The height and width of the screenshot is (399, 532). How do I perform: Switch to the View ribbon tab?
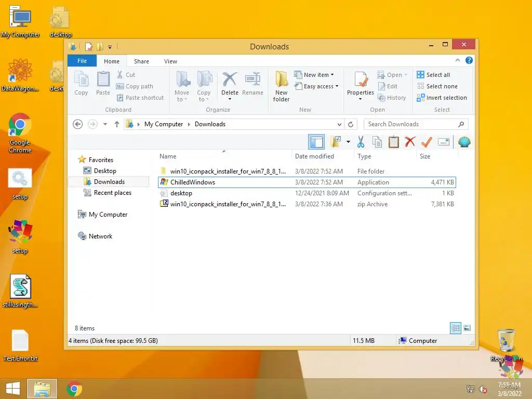(x=170, y=61)
